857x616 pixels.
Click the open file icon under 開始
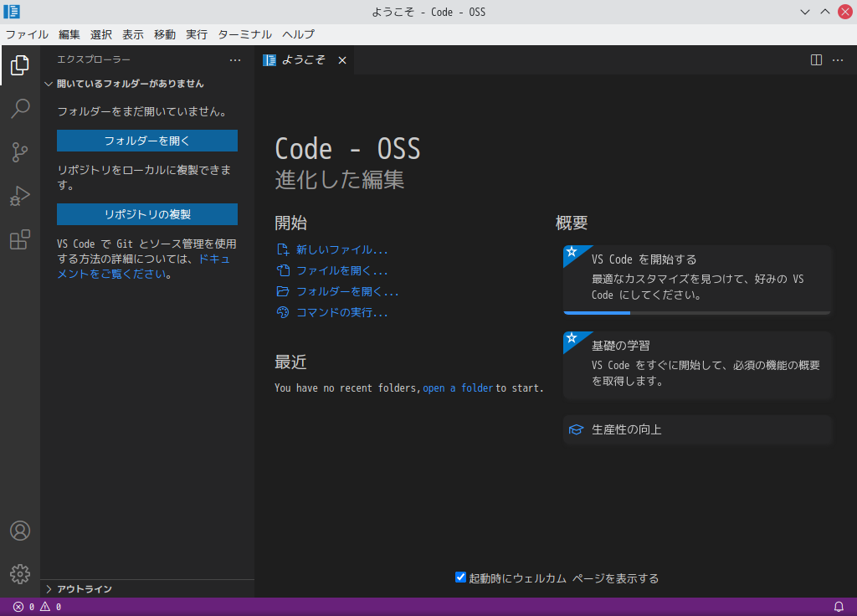(283, 270)
